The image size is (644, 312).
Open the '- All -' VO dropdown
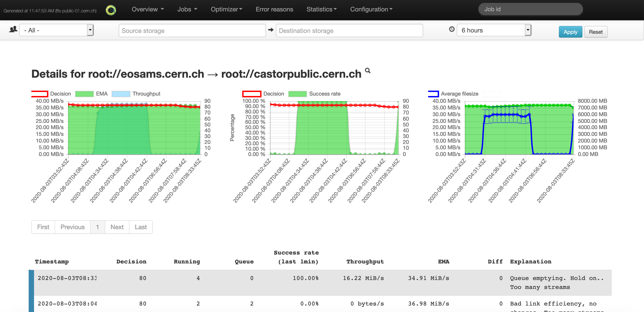tap(56, 30)
